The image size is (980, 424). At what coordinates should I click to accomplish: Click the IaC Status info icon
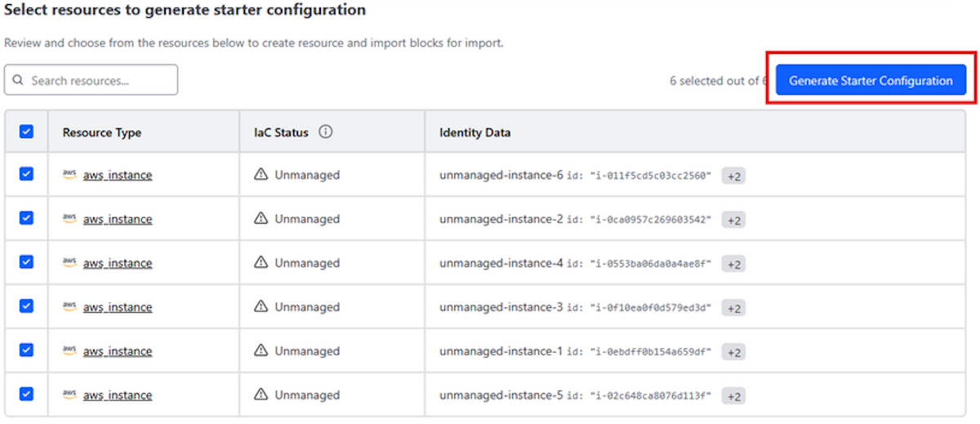(326, 132)
